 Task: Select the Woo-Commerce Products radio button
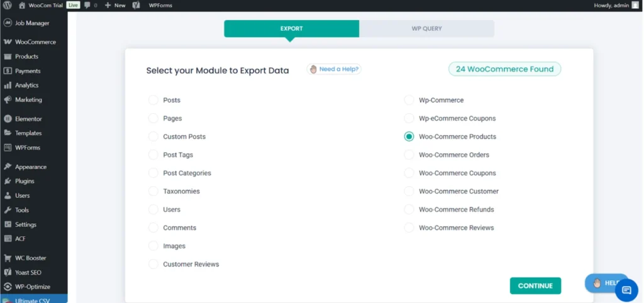click(x=409, y=136)
